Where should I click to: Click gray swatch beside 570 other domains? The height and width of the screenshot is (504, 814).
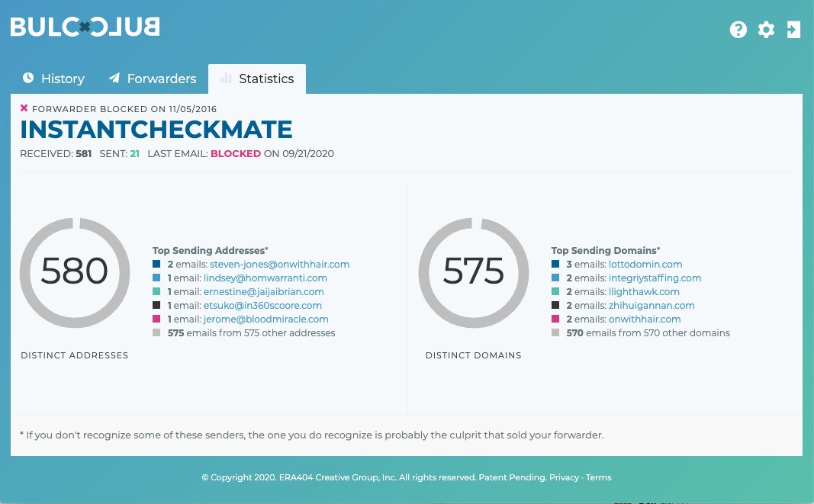point(555,332)
